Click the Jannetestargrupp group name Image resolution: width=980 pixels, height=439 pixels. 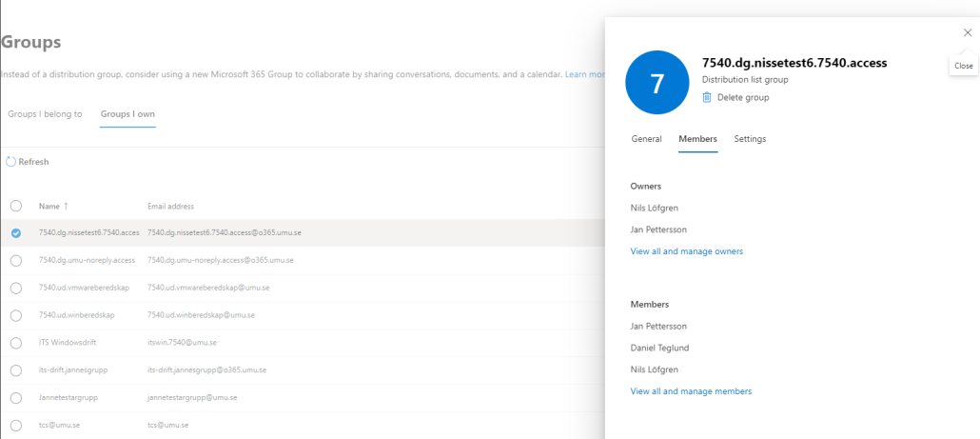tap(69, 398)
